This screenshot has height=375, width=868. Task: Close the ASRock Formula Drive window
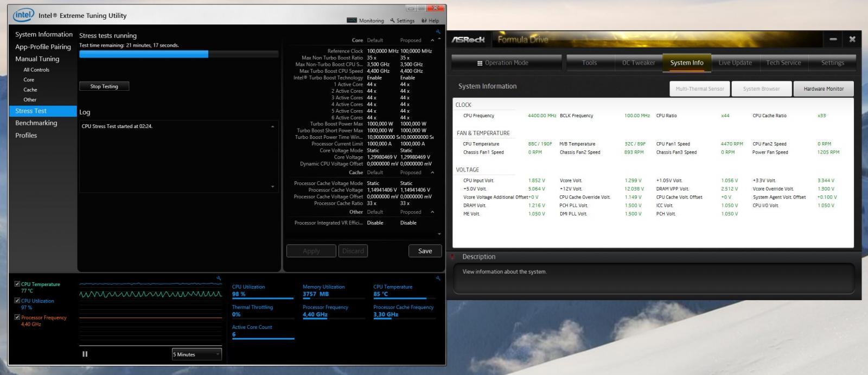coord(852,39)
